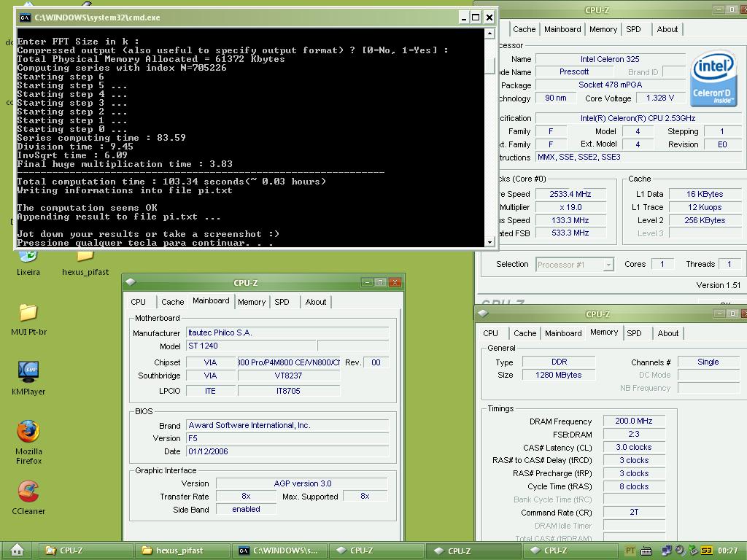Viewport: 747px width, 560px height.
Task: Click the CPU Name Intel Celeron 325
Action: tap(610, 59)
